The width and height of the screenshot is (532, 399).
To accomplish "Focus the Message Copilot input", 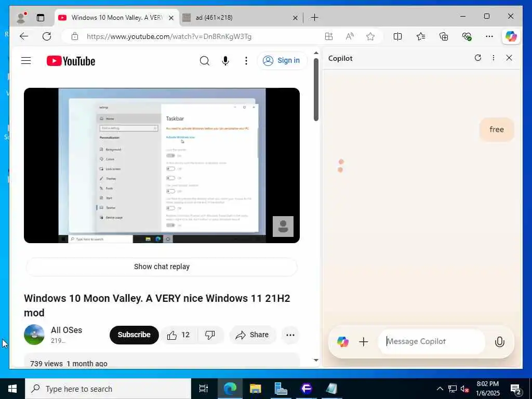I will pos(432,341).
